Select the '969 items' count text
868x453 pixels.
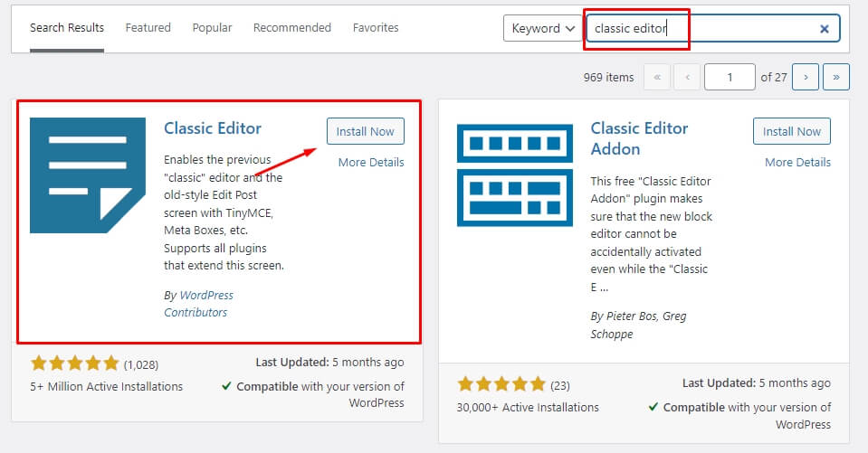pos(608,78)
